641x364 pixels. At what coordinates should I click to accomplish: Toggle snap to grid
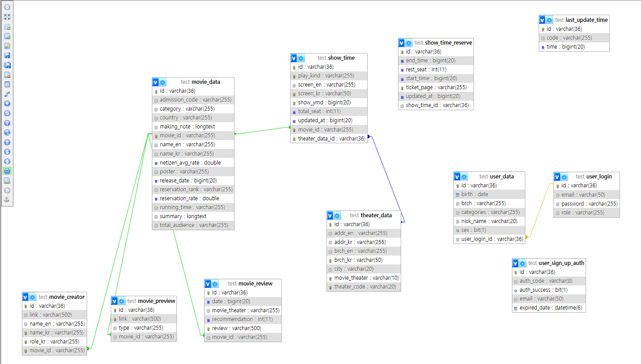coord(7,142)
